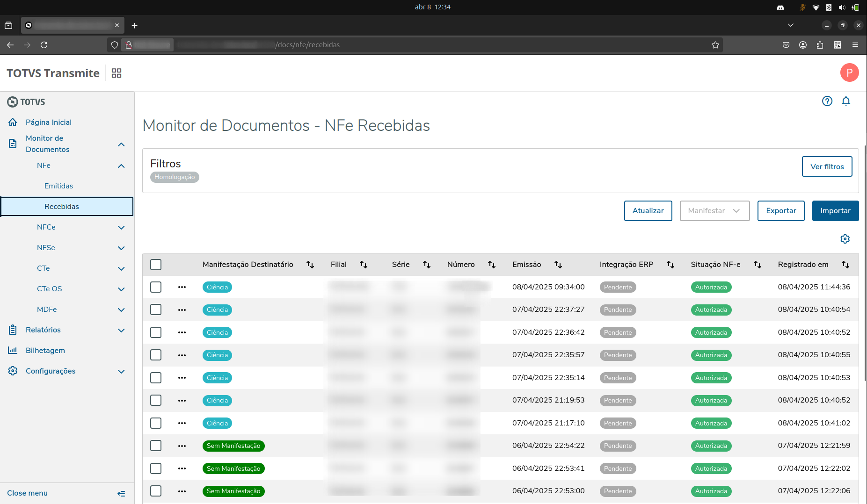Open Emitidas under NFe
The width and height of the screenshot is (867, 504).
point(58,186)
